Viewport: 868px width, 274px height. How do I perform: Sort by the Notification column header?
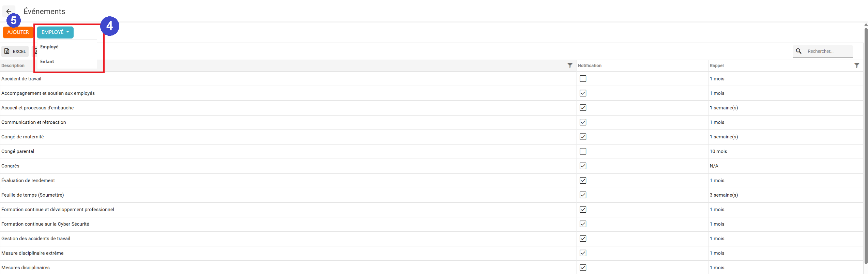point(589,66)
